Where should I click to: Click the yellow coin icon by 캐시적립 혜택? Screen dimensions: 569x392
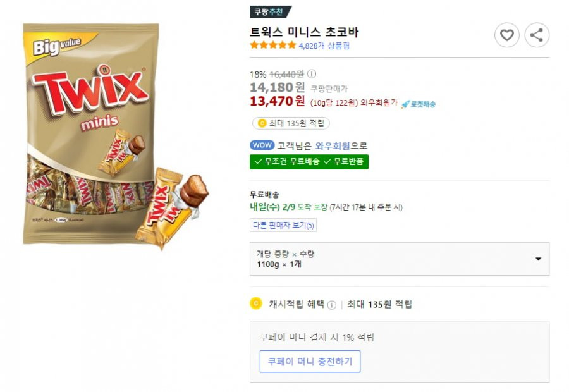coord(256,303)
